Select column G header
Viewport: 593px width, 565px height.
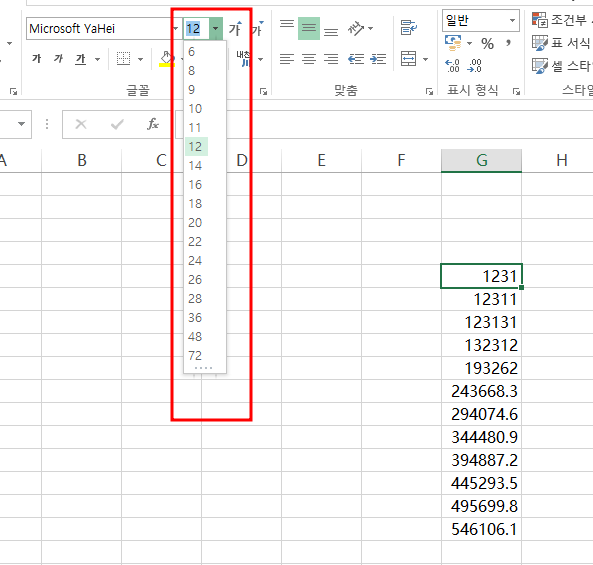[x=481, y=160]
